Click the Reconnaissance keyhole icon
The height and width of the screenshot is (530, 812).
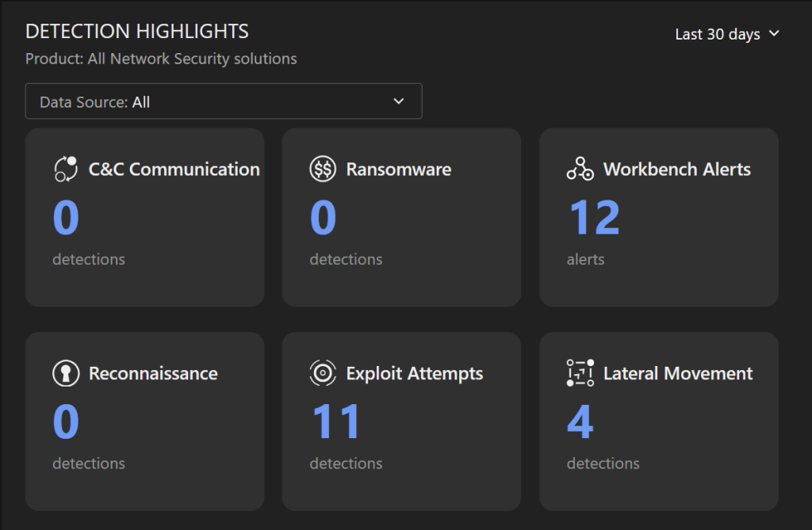[65, 373]
